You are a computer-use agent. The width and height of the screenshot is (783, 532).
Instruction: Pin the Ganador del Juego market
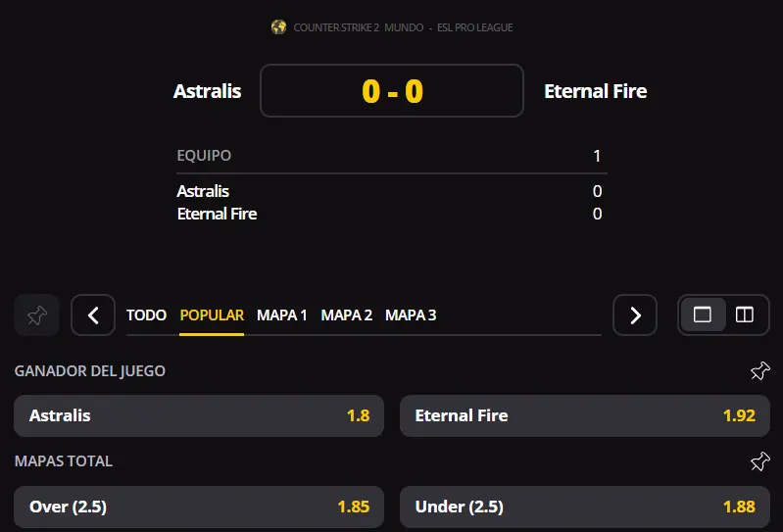760,370
